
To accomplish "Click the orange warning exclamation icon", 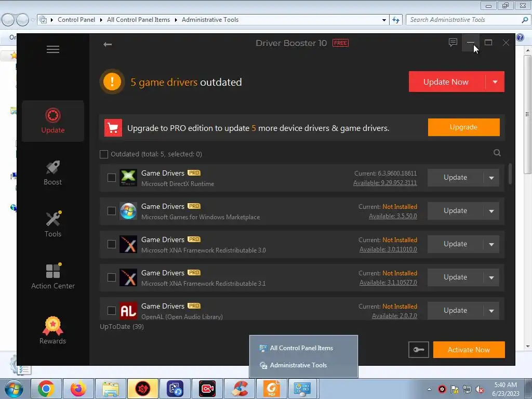I will coord(112,82).
